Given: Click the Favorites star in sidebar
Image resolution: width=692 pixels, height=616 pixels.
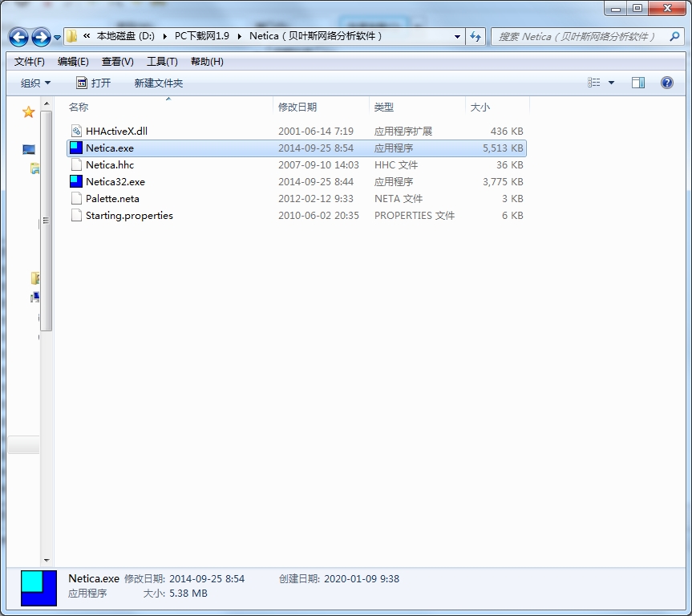Looking at the screenshot, I should point(29,112).
